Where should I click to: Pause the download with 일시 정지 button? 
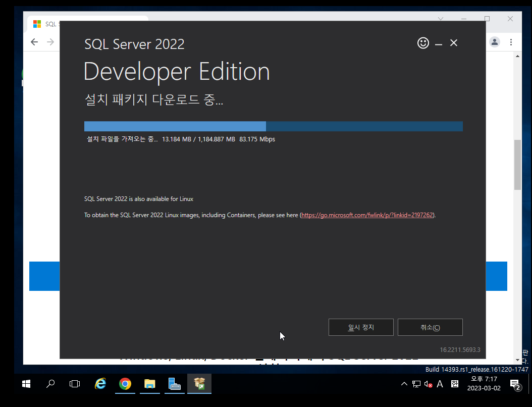pyautogui.click(x=361, y=327)
